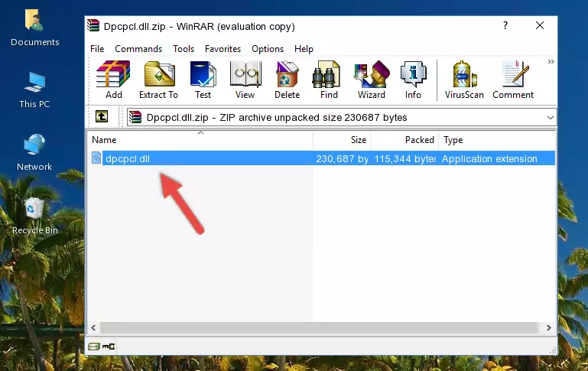Click the Extract To toolbar icon

click(158, 80)
